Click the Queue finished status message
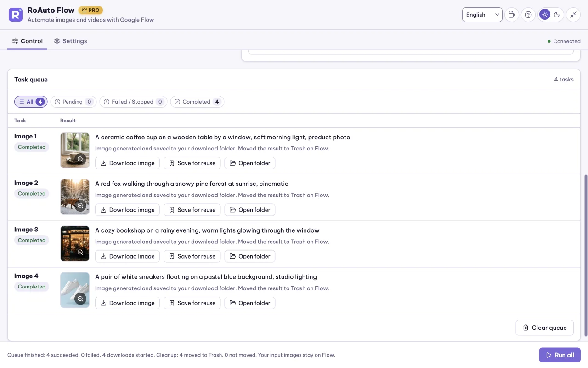 pos(171,355)
